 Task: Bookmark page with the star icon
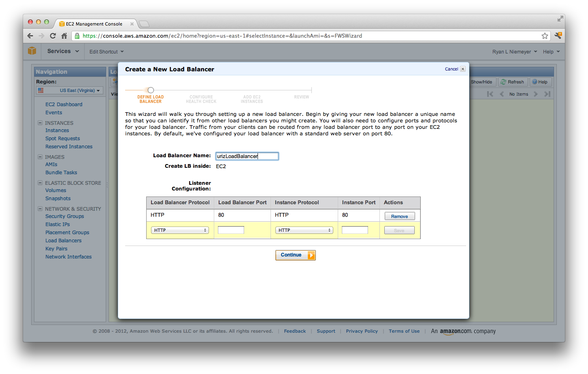(x=545, y=36)
